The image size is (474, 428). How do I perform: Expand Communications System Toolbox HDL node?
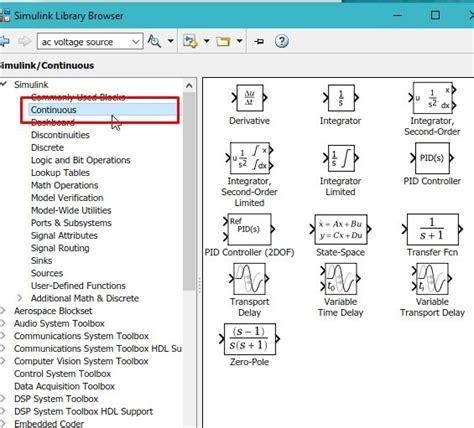coord(3,348)
